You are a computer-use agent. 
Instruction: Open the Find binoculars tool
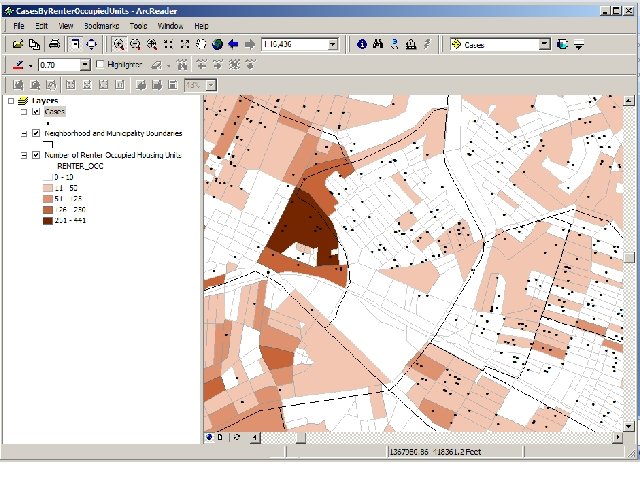(x=378, y=44)
